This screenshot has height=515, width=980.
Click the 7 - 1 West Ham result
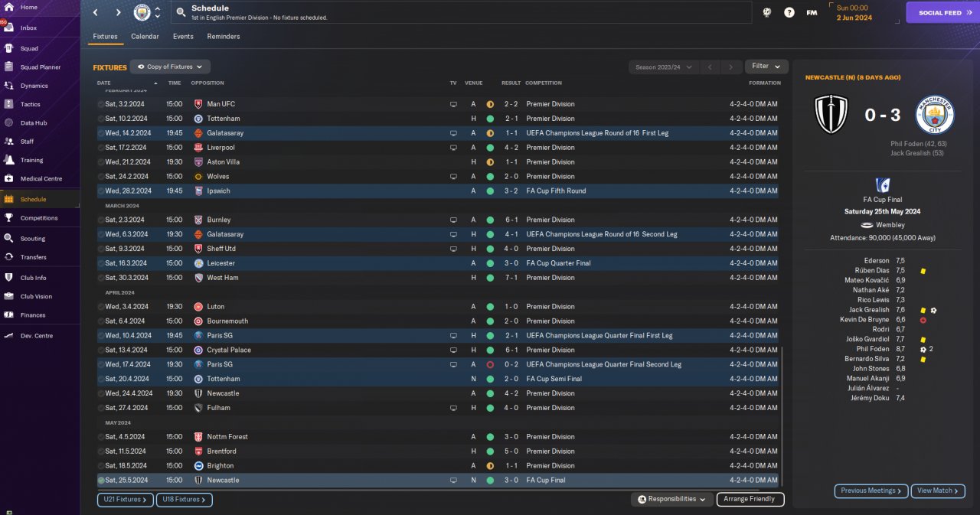[511, 278]
